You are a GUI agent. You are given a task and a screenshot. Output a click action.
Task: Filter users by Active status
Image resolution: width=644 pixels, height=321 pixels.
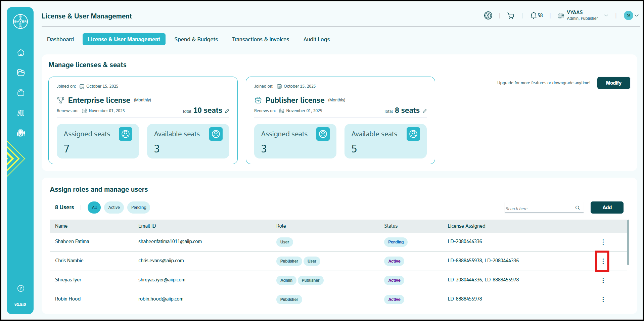pos(114,208)
